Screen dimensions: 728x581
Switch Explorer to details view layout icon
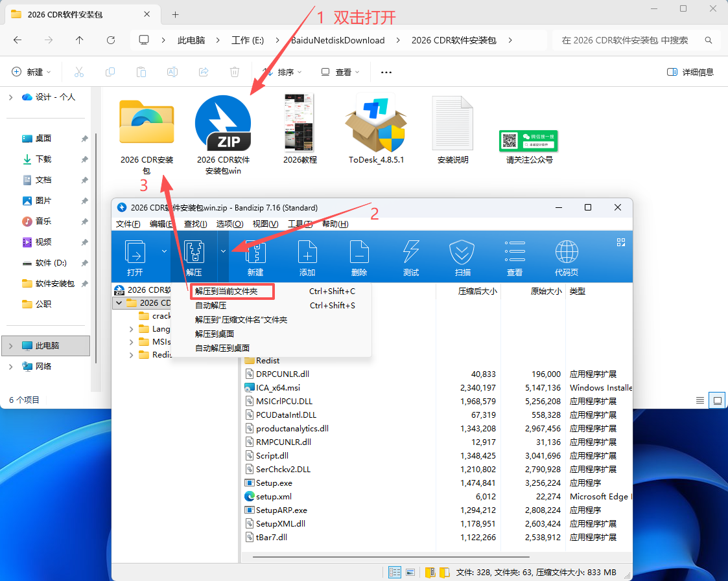tap(700, 400)
